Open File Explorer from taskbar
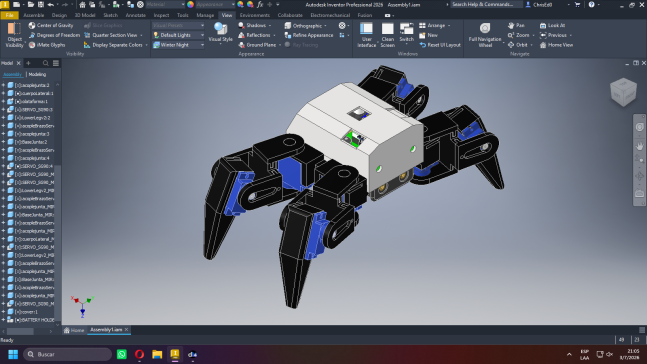Screen dimensions: 647x364 (157, 354)
